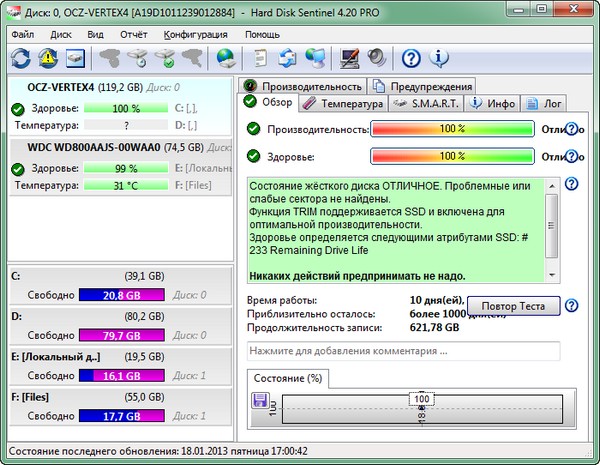Image resolution: width=600 pixels, height=465 pixels.
Task: Open the Файл menu
Action: 23,34
